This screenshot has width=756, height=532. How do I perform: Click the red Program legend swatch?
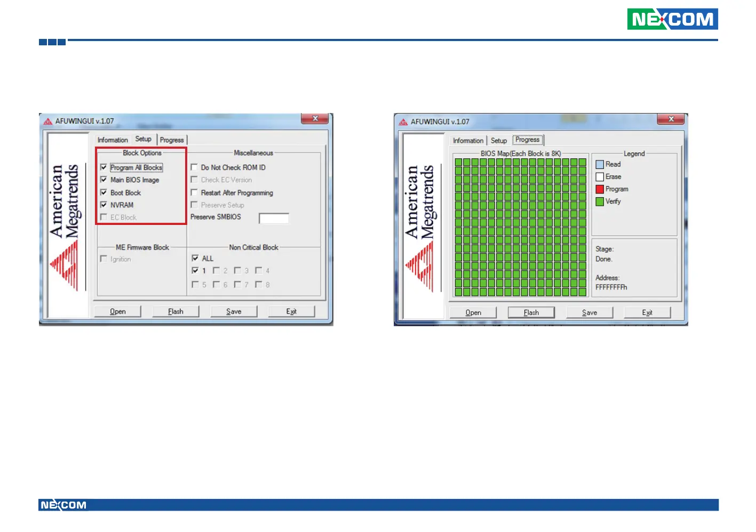coord(600,189)
